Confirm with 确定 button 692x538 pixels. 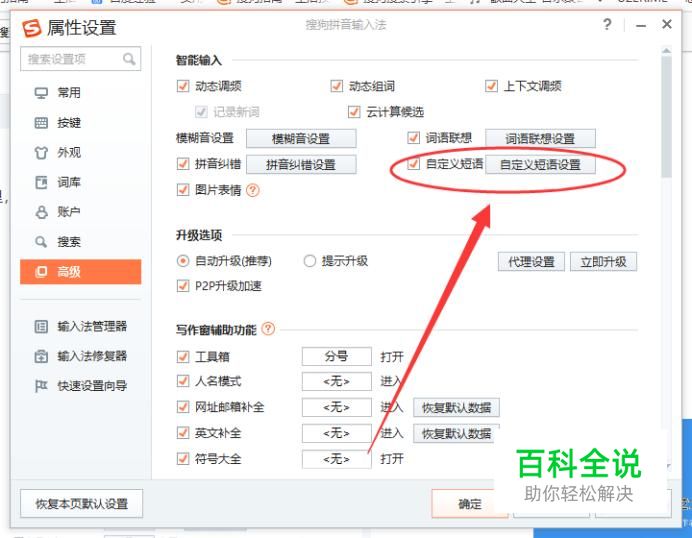pos(470,504)
